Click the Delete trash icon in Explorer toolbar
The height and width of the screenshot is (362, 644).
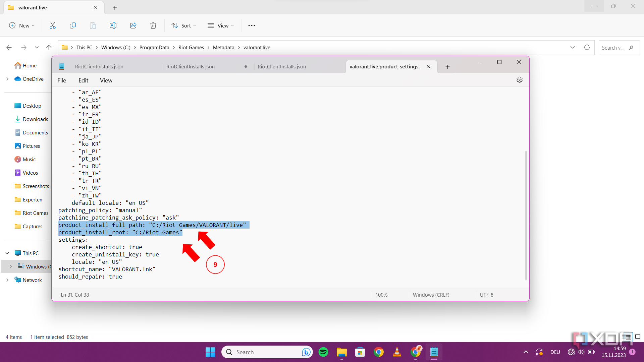(x=153, y=25)
